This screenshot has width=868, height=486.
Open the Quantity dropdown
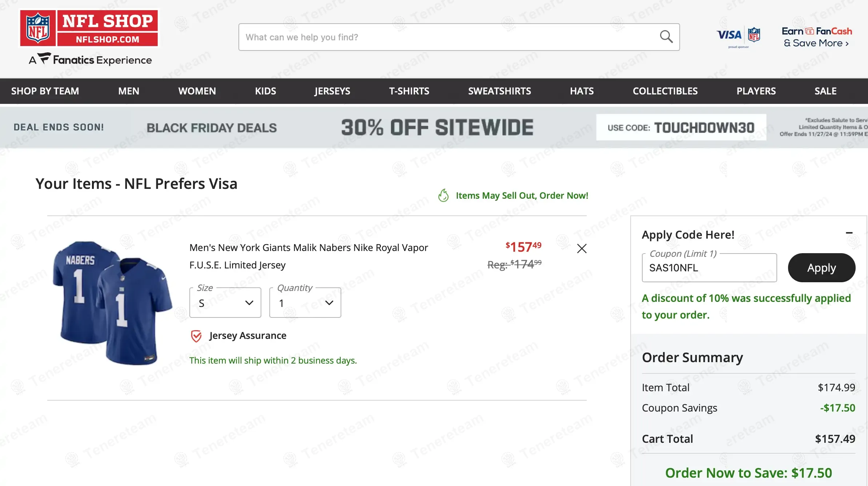[305, 303]
